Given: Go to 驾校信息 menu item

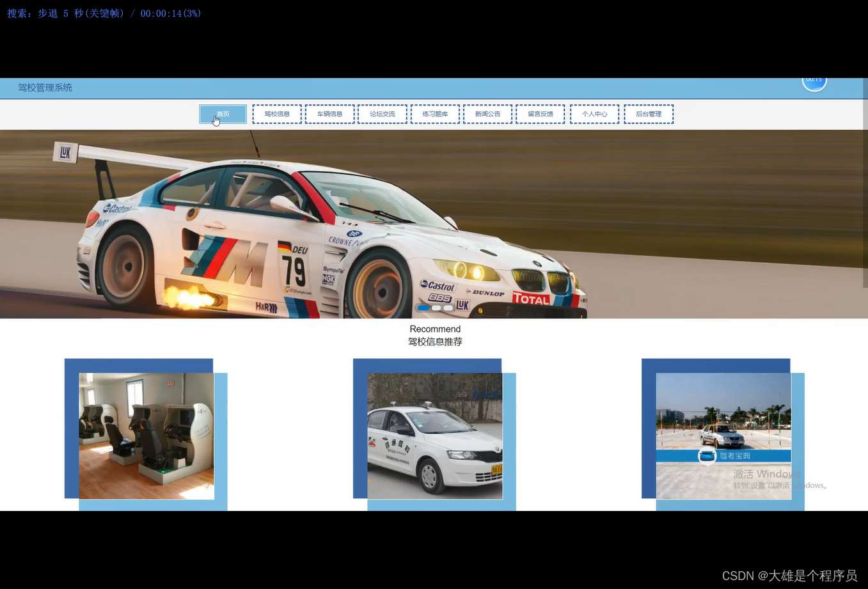Looking at the screenshot, I should 277,114.
